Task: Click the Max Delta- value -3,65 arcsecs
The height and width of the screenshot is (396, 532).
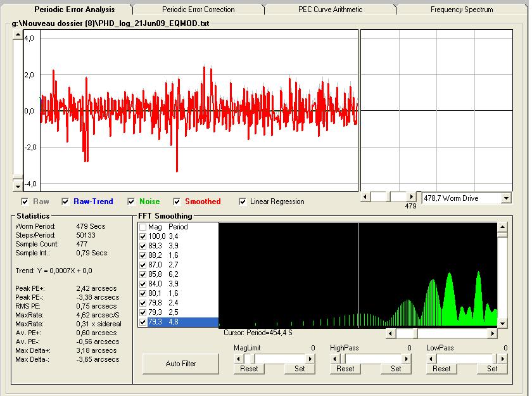Action: [98, 359]
